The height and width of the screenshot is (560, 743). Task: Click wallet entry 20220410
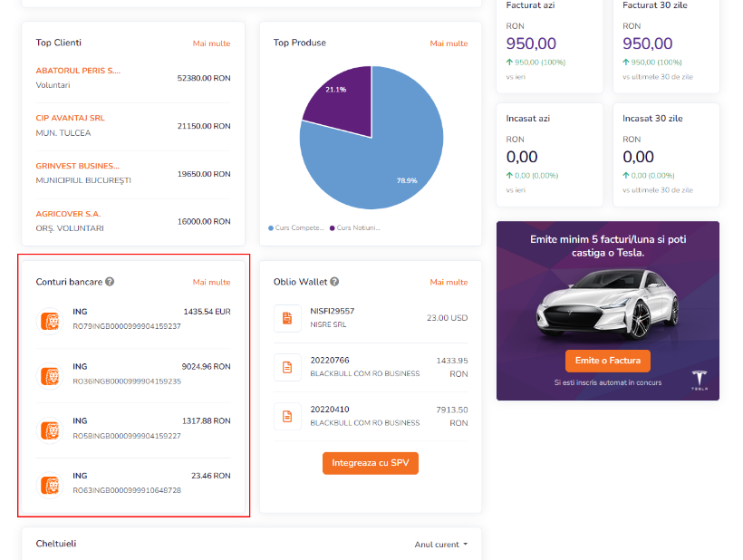[329, 409]
